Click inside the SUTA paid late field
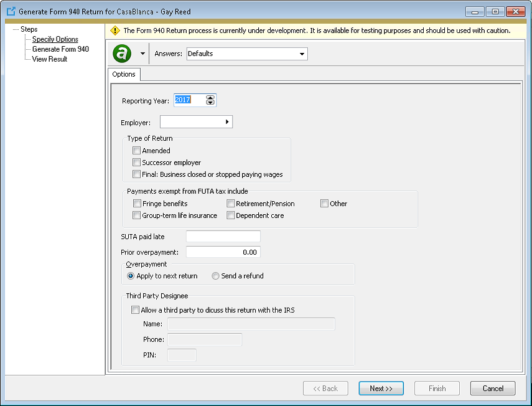Viewport: 532px width, 406px height. click(x=223, y=236)
